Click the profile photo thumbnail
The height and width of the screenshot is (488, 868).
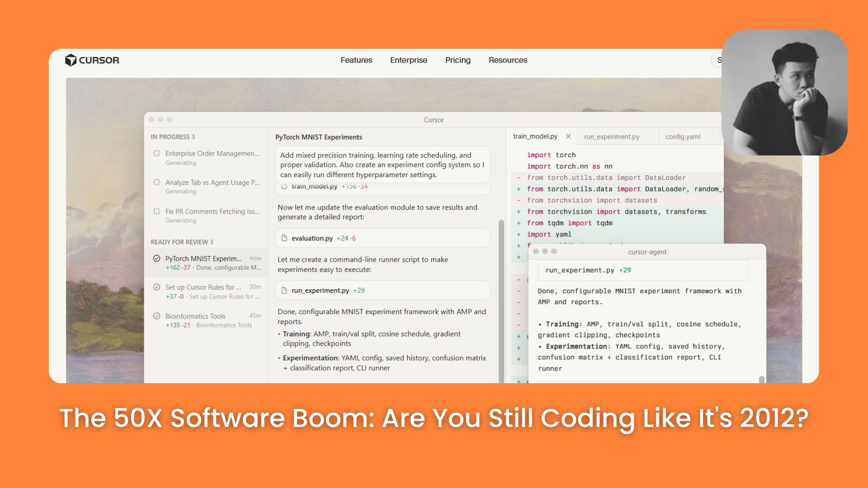point(784,93)
